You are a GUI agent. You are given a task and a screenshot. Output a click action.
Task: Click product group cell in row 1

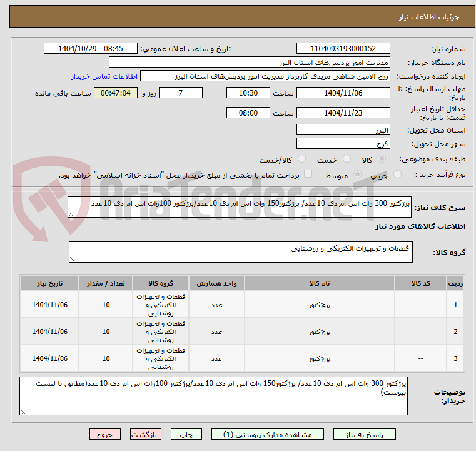click(x=161, y=305)
